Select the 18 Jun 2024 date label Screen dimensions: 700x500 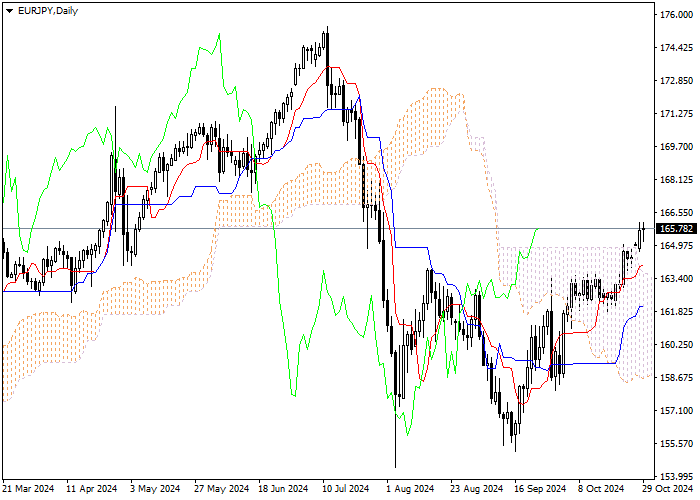pyautogui.click(x=283, y=489)
